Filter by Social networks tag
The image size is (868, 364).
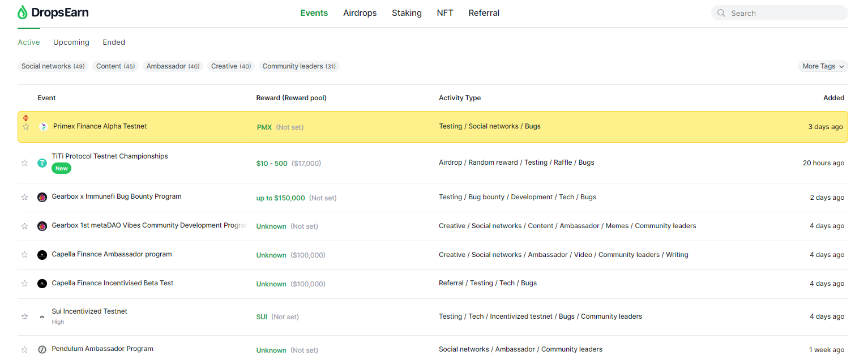(x=53, y=66)
